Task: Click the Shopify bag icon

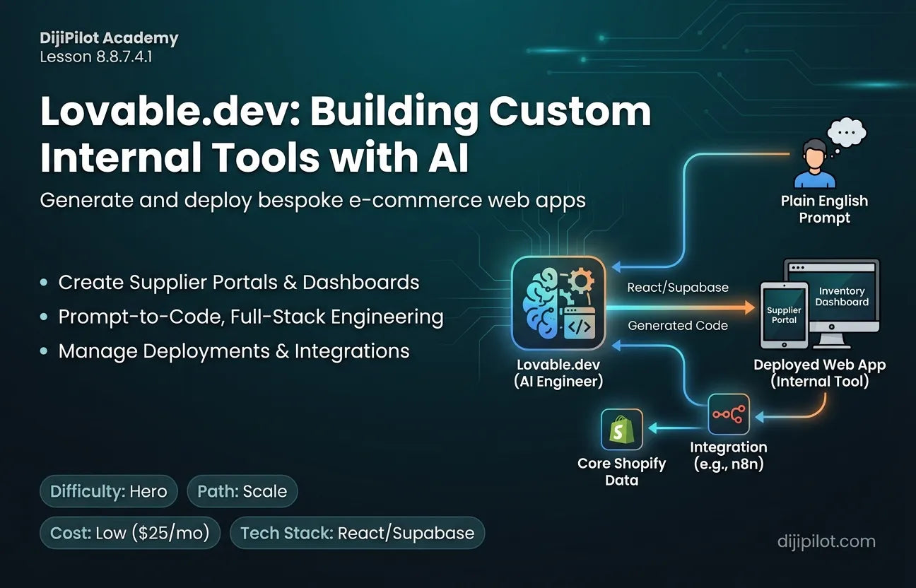Action: (x=622, y=430)
